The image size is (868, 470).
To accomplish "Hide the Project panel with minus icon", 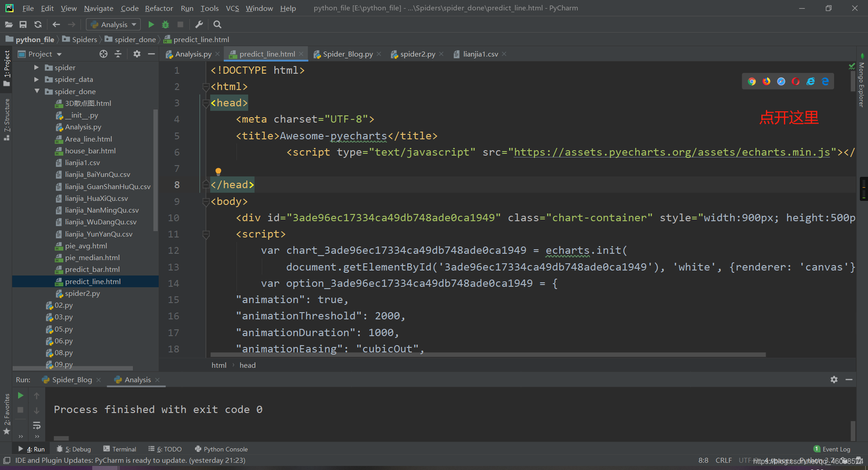I will [x=151, y=54].
